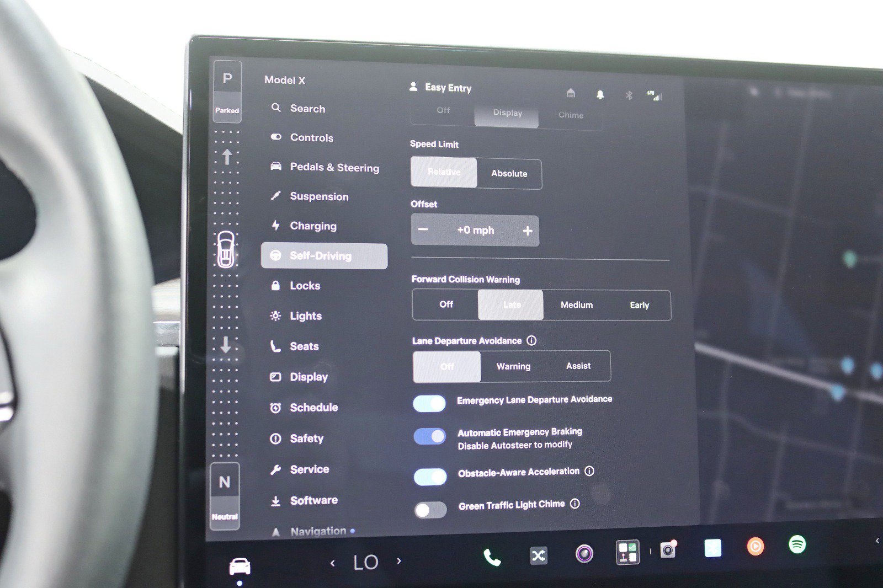Screen dimensions: 883x588
Task: Open the Controls menu
Action: [x=302, y=137]
